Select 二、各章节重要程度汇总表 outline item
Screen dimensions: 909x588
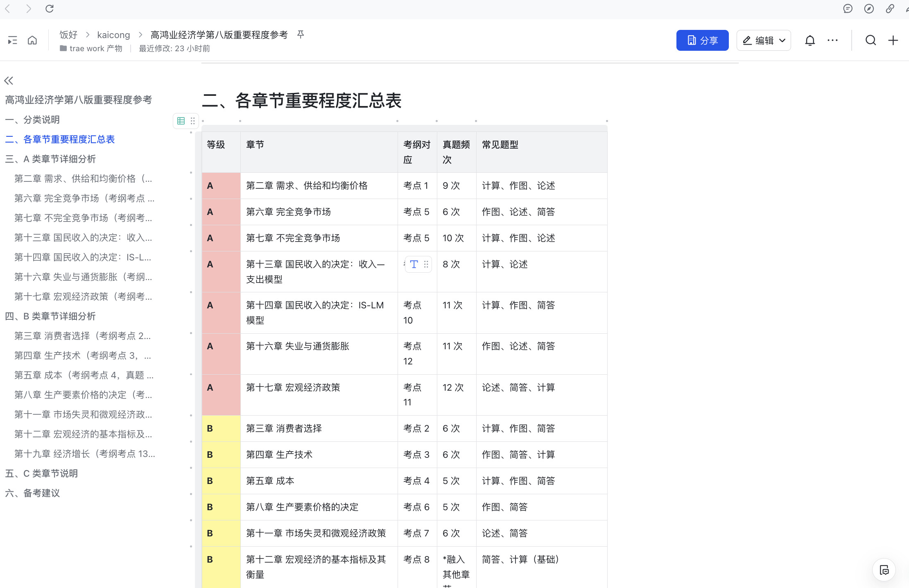click(60, 139)
